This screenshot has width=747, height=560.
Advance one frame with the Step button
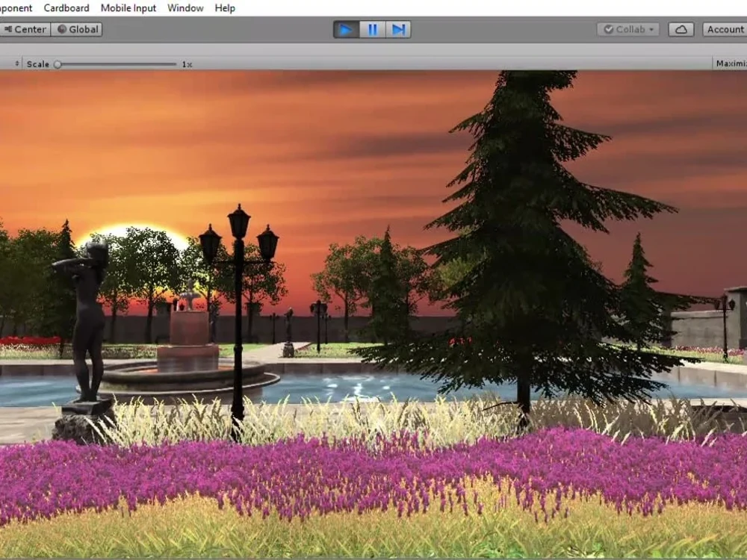(398, 30)
